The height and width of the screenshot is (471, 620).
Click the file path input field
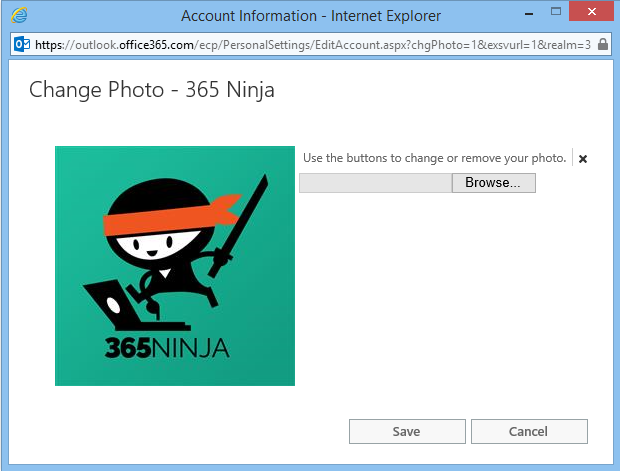(x=375, y=183)
